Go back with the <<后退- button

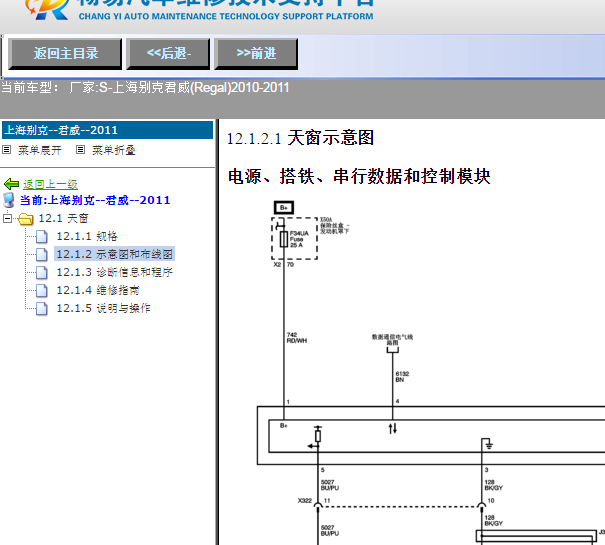168,54
